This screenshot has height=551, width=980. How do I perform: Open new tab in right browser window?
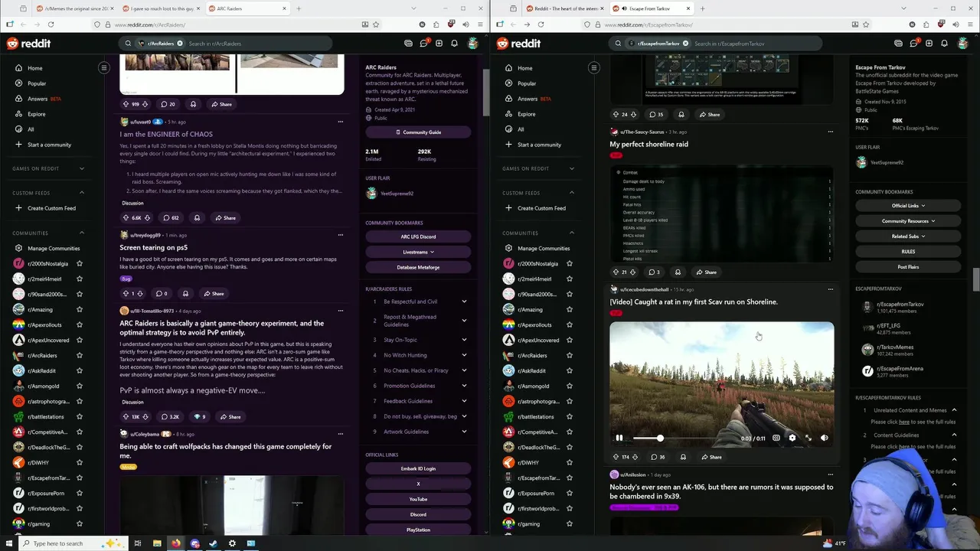click(702, 8)
